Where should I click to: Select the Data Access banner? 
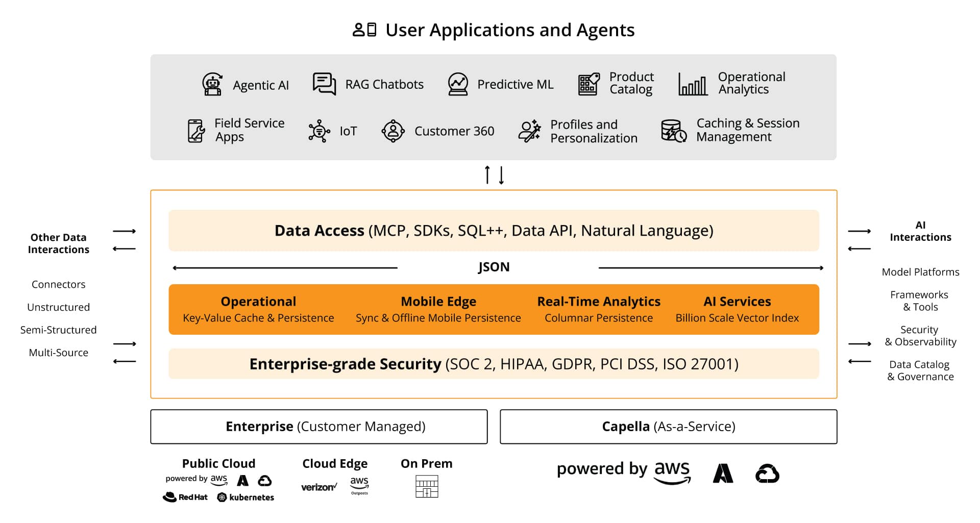[x=494, y=231]
